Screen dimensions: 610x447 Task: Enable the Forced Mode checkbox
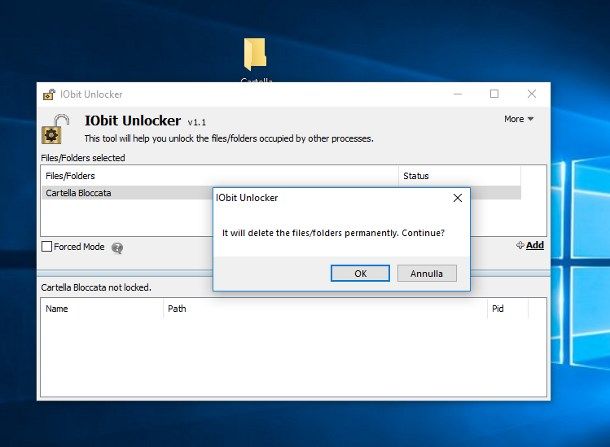tap(47, 247)
